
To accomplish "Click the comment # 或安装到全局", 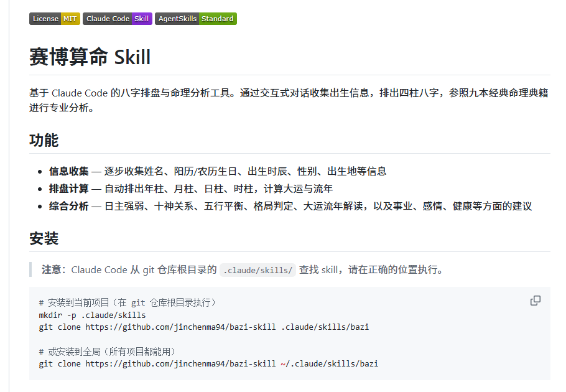I will [107, 352].
